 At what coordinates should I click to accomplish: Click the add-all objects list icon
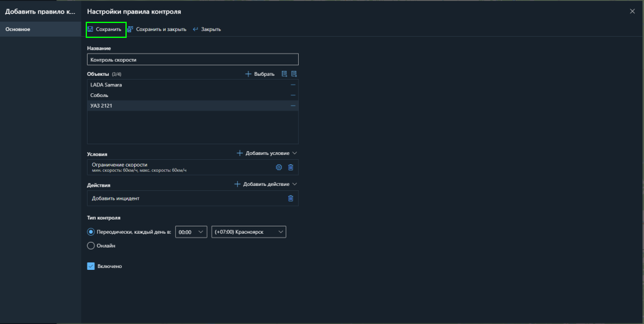tap(284, 74)
